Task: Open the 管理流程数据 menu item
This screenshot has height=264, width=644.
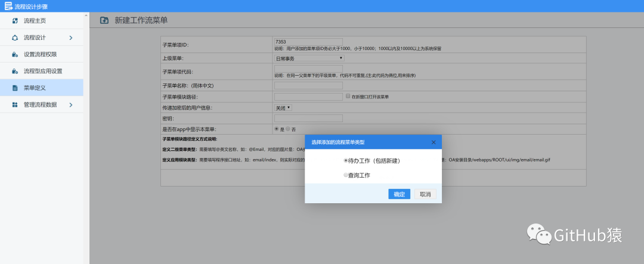Action: tap(42, 105)
